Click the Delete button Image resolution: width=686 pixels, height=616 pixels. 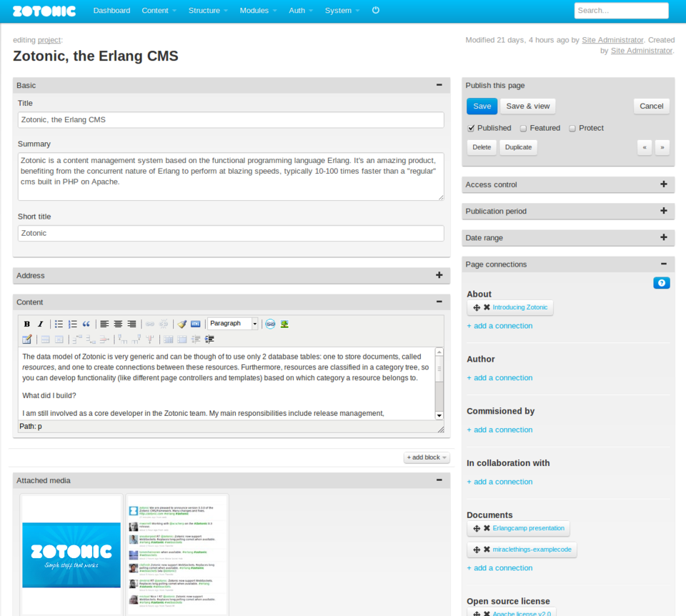(482, 147)
